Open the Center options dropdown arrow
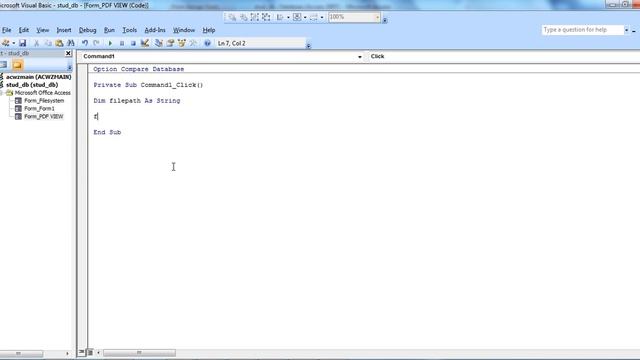Image resolution: width=640 pixels, height=360 pixels. point(305,17)
